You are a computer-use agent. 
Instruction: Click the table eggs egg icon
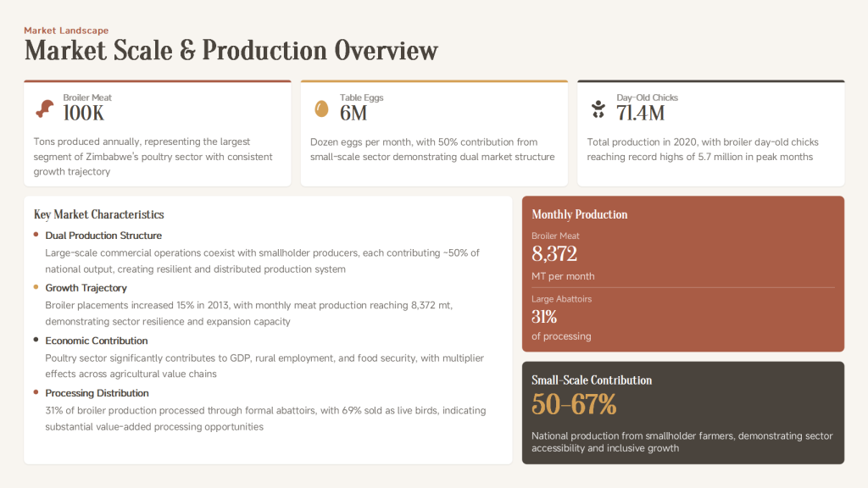point(321,108)
